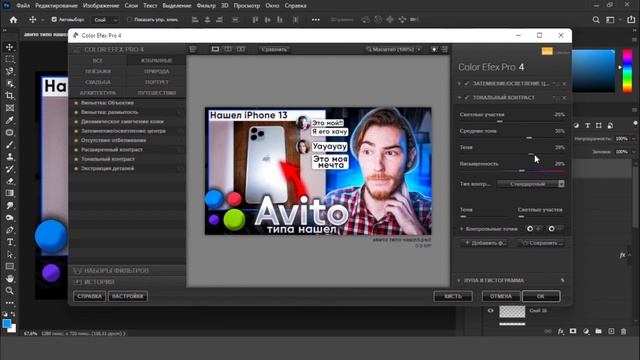Switch to the Пейзажи filter category tab
The height and width of the screenshot is (360, 640).
[98, 71]
